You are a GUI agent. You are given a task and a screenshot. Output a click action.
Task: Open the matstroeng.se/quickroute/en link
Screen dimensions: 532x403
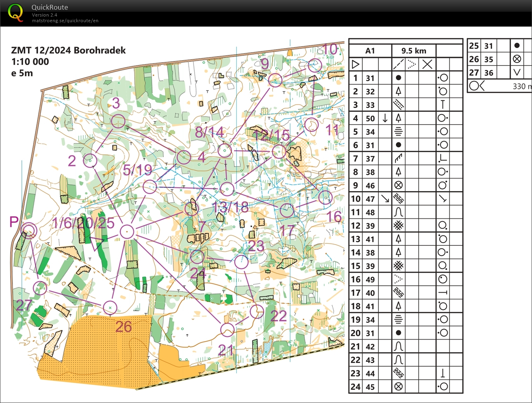click(x=65, y=21)
